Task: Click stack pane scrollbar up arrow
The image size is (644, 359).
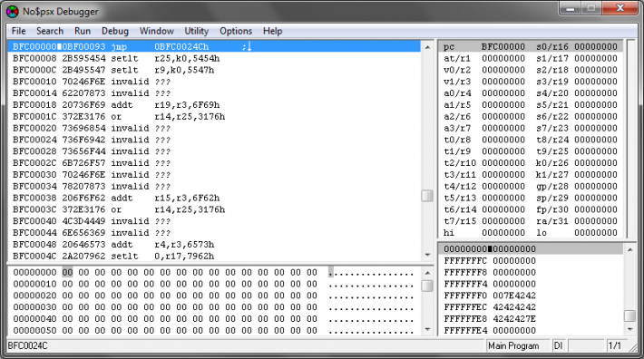Action: coord(630,249)
